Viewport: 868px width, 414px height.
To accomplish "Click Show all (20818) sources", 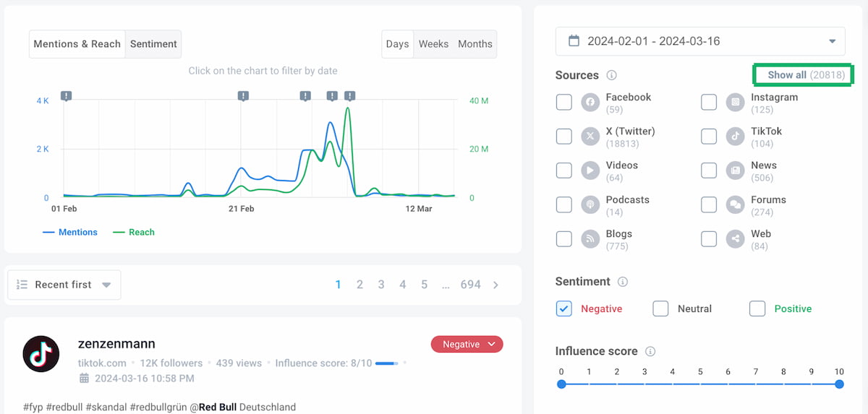I will [x=806, y=75].
